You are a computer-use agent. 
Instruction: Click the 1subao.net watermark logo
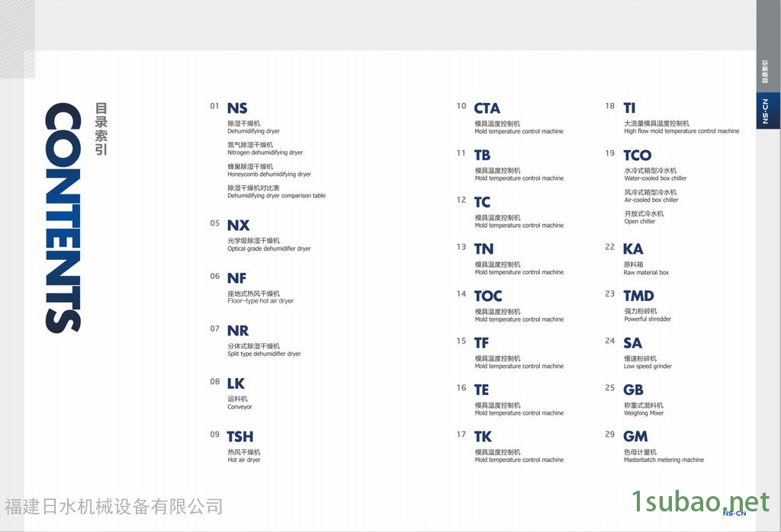(701, 502)
